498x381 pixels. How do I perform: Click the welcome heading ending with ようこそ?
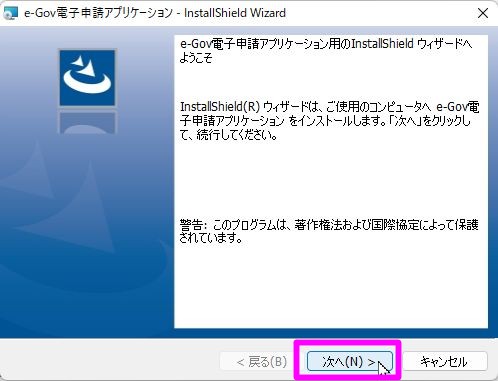(326, 51)
